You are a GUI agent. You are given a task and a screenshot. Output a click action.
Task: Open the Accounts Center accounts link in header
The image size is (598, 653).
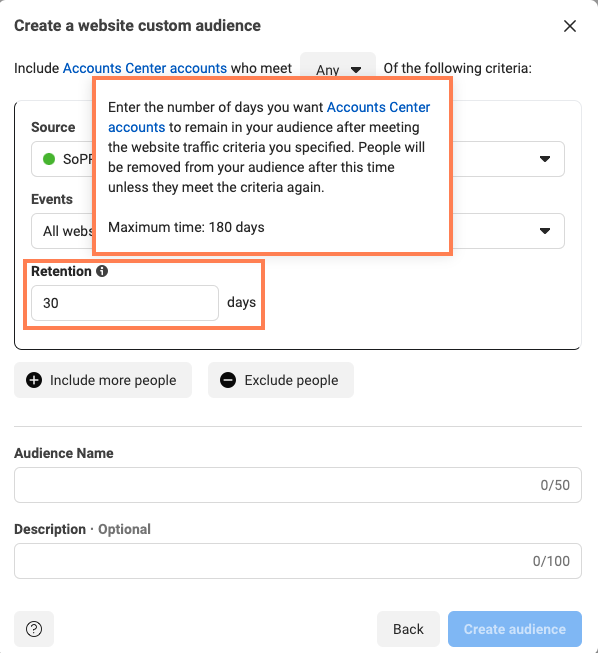click(145, 68)
